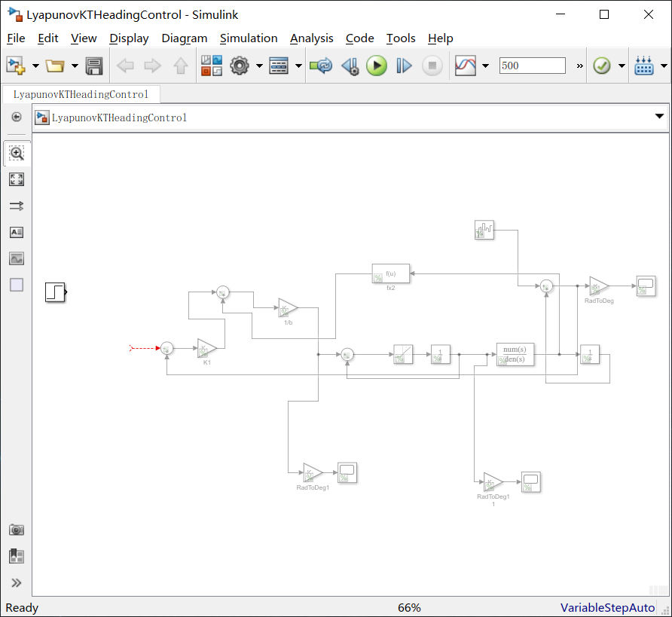Show more toolbar items chevron
This screenshot has width=672, height=617.
[580, 66]
